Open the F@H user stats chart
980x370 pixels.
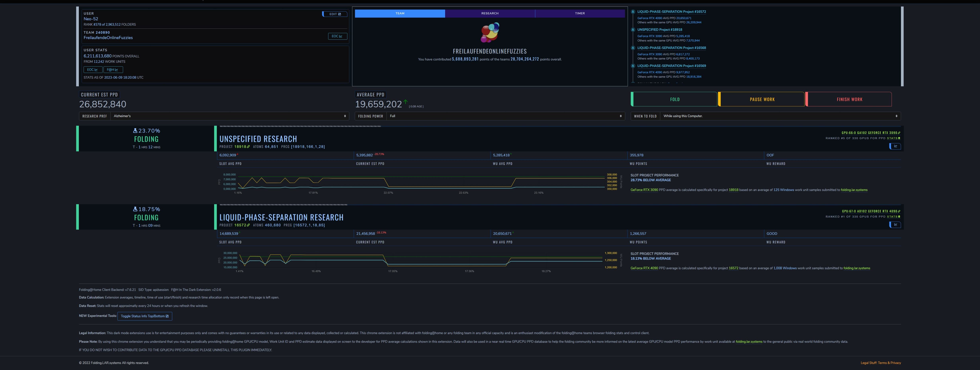tap(113, 70)
